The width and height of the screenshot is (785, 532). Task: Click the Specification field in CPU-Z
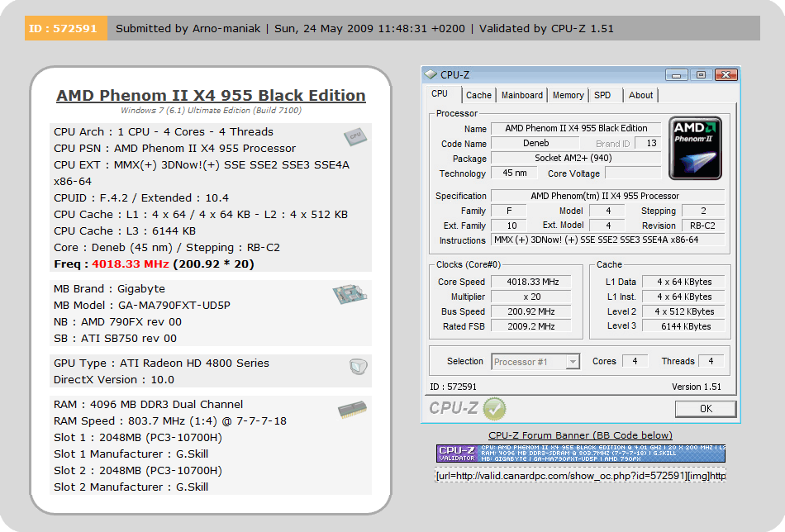pos(608,196)
